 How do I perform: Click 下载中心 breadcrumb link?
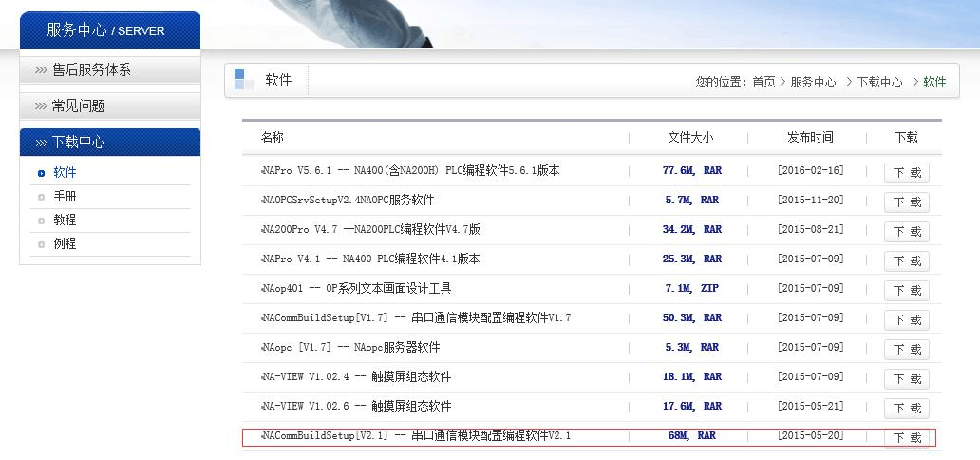click(x=879, y=82)
